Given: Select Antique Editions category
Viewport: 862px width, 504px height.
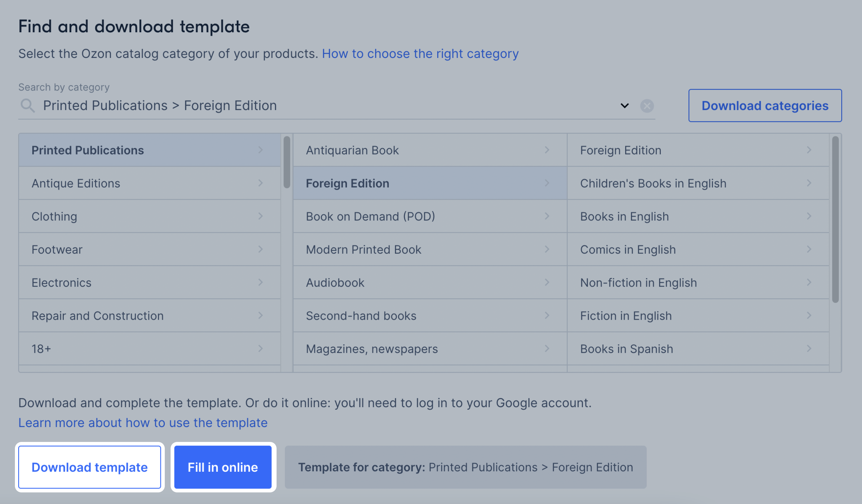Looking at the screenshot, I should click(x=150, y=183).
